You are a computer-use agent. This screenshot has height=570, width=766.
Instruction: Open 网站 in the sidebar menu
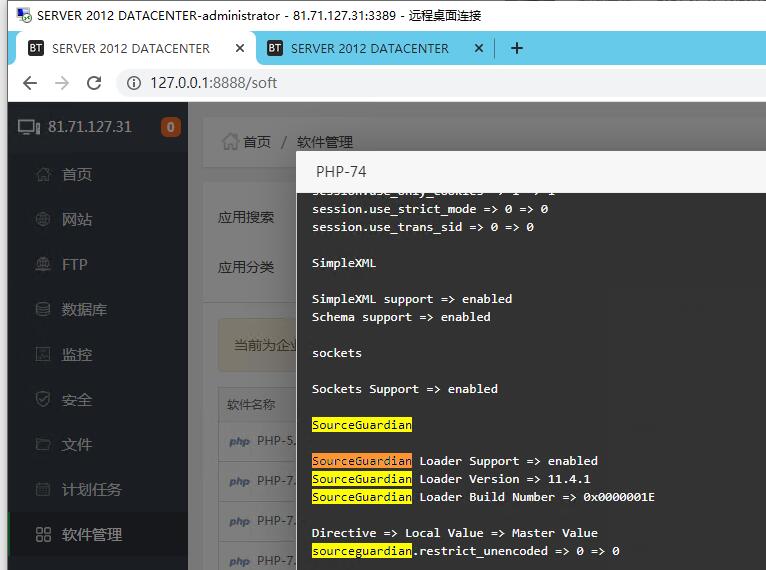point(77,219)
